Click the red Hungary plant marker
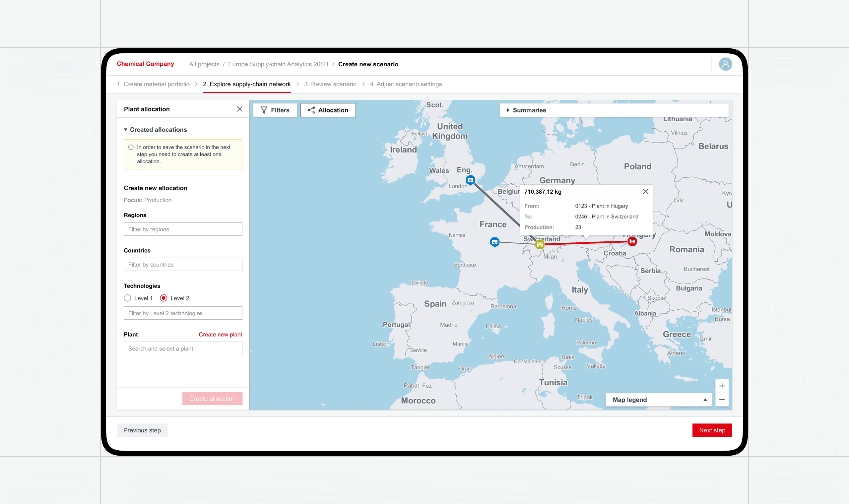 [632, 241]
